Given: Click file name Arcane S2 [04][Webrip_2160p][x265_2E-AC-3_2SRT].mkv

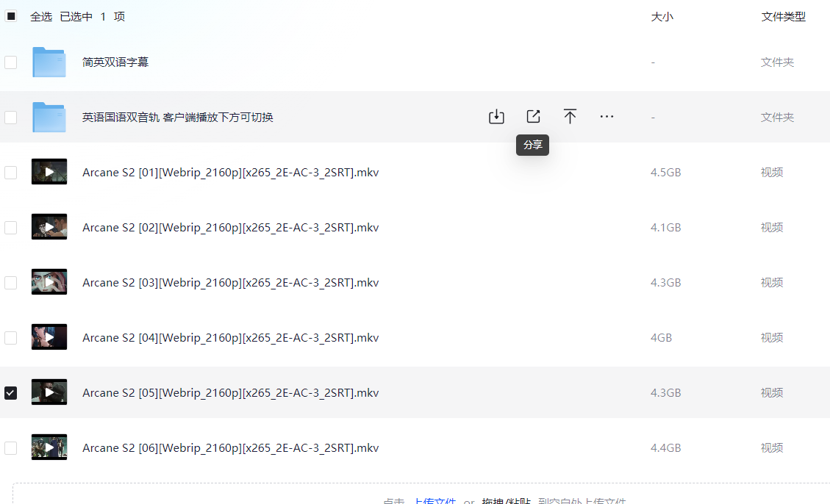Looking at the screenshot, I should click(231, 337).
